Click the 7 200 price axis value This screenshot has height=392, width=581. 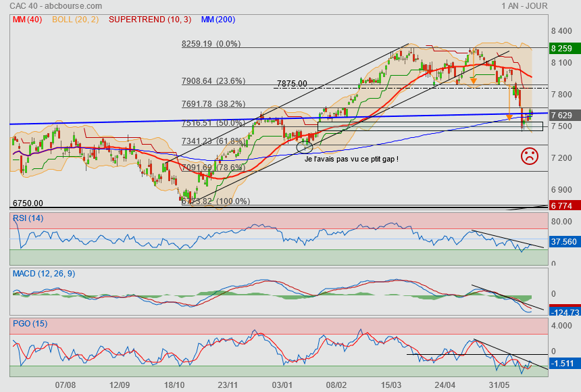561,158
